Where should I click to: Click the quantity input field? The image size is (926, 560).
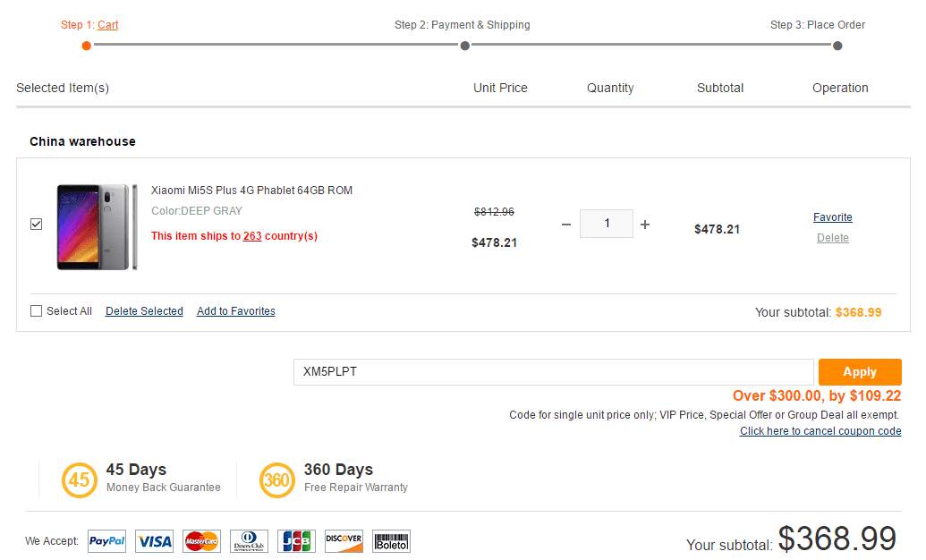606,224
